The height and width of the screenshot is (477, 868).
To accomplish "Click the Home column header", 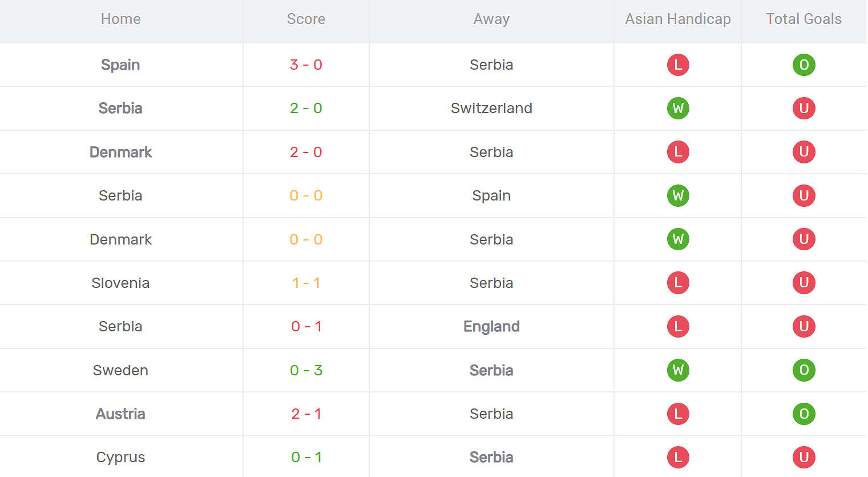I will (x=120, y=19).
